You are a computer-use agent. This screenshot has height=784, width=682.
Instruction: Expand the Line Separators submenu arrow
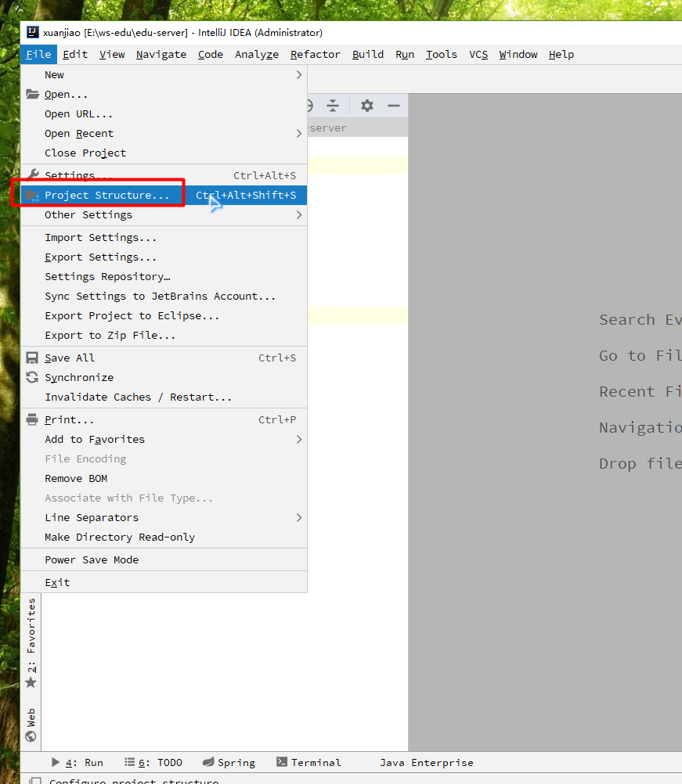tap(299, 517)
